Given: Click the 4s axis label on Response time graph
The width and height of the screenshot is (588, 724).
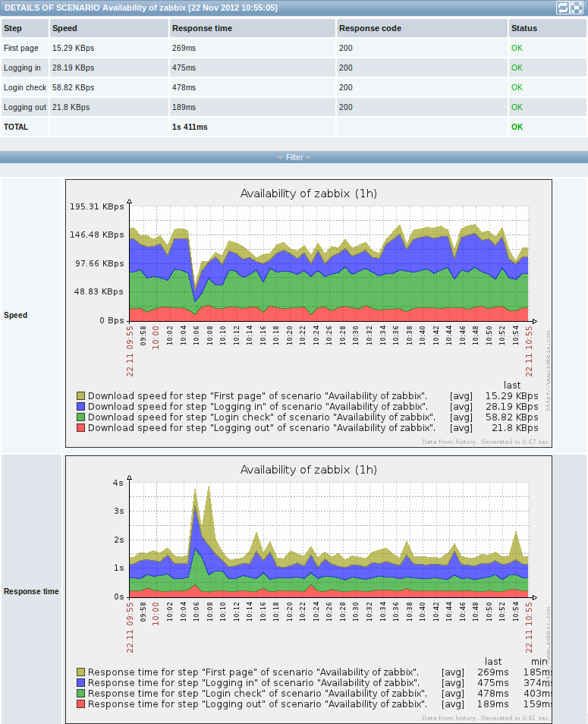Looking at the screenshot, I should pos(118,483).
